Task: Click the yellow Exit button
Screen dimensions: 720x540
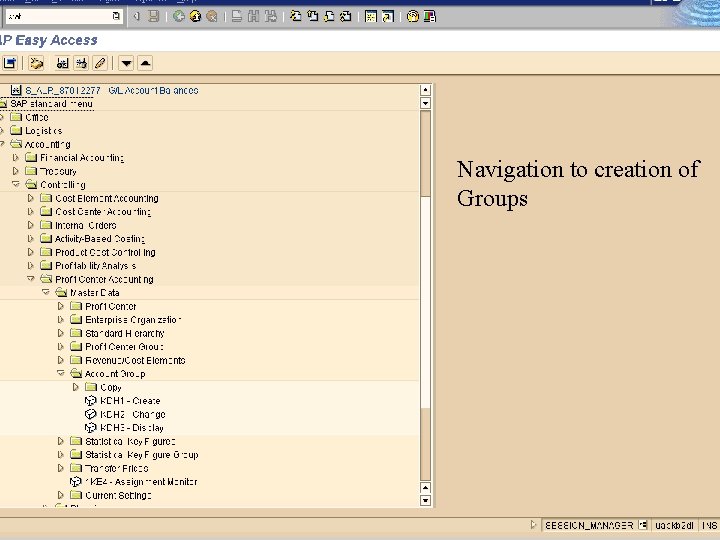Action: [x=195, y=17]
